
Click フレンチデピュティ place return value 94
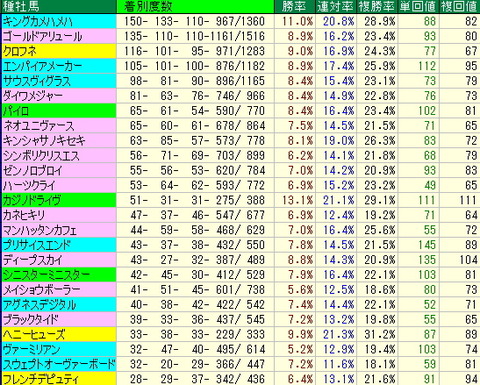(471, 379)
